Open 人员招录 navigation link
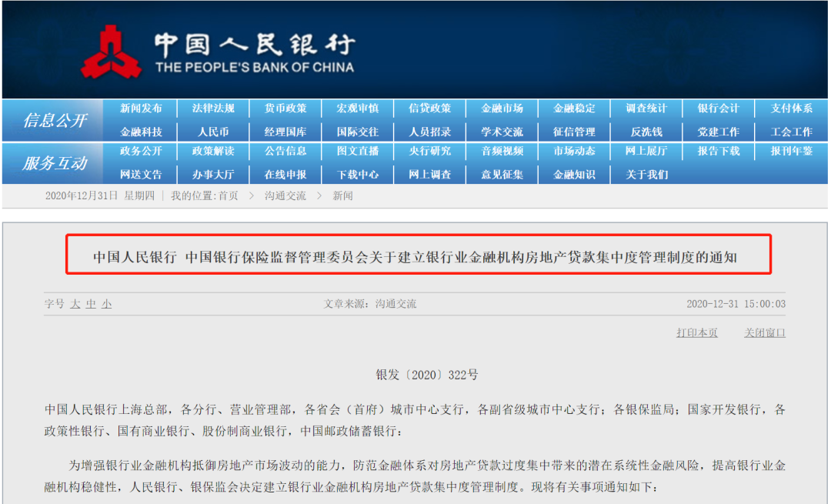 point(430,132)
